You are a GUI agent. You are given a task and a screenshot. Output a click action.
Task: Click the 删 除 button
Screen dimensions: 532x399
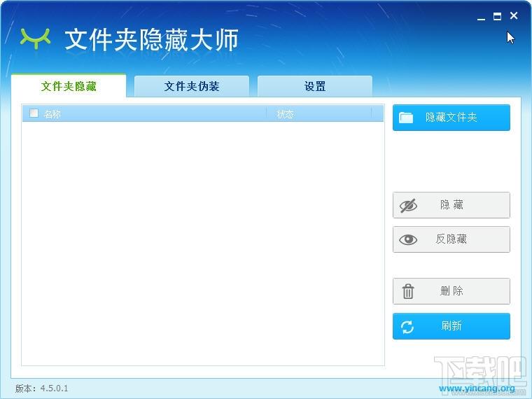(451, 291)
